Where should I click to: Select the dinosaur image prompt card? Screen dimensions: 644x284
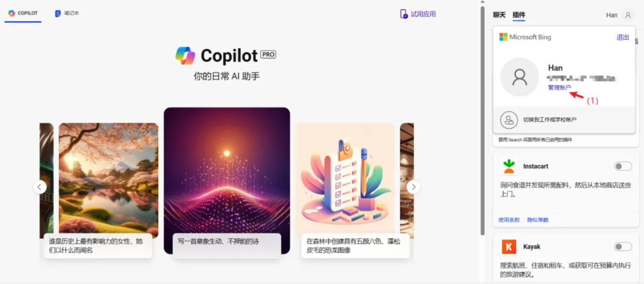pyautogui.click(x=355, y=246)
